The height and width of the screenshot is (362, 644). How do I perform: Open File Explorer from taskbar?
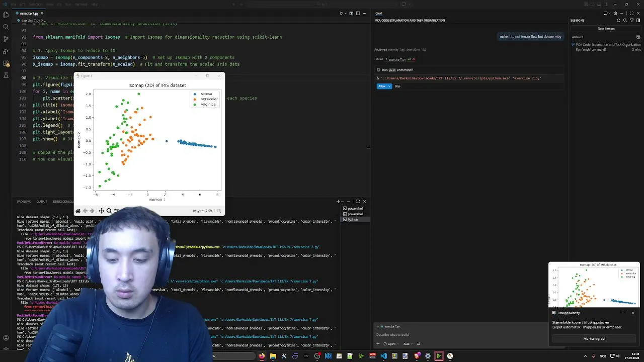click(273, 356)
